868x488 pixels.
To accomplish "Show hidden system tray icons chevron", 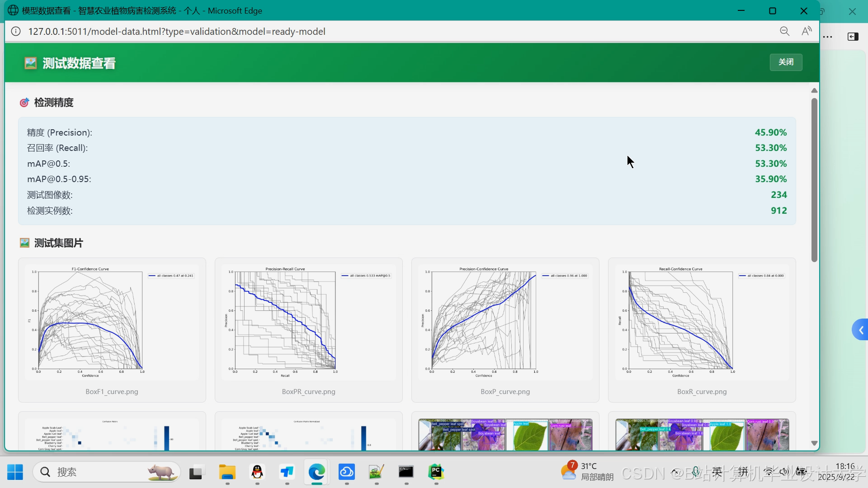I will 675,472.
